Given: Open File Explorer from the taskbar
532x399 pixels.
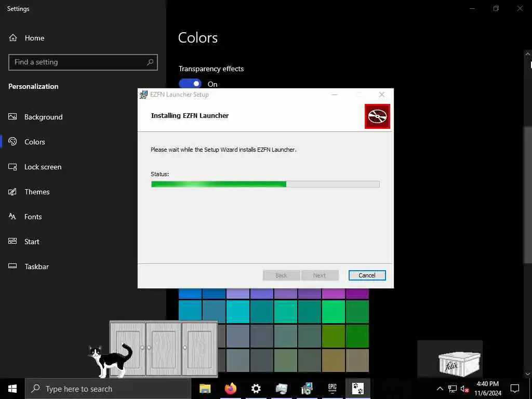Looking at the screenshot, I should 205,389.
